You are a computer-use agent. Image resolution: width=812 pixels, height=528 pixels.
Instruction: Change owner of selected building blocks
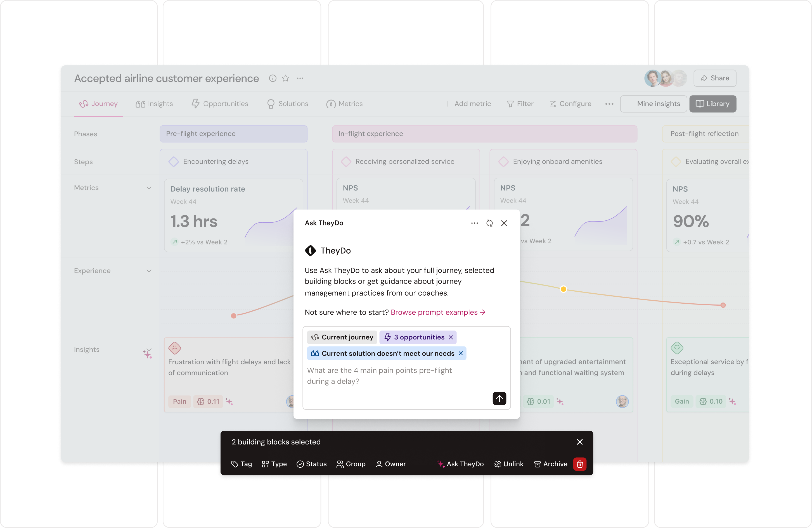(391, 464)
